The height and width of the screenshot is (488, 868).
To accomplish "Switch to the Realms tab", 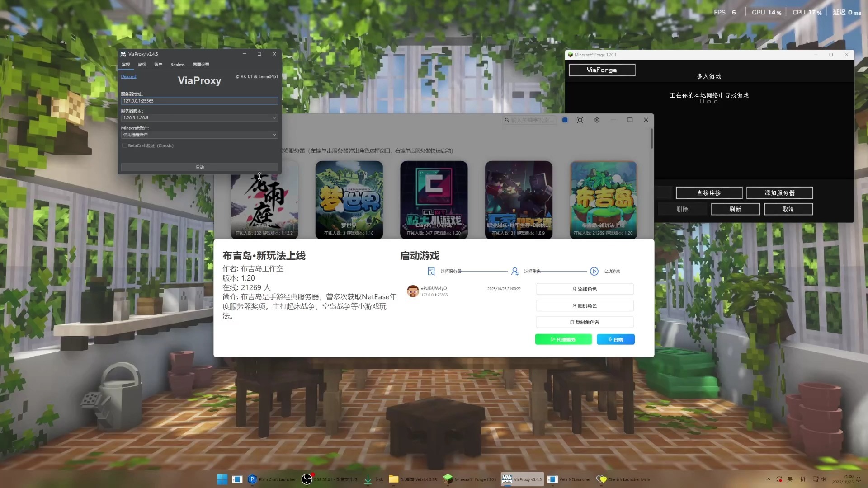I will point(177,65).
